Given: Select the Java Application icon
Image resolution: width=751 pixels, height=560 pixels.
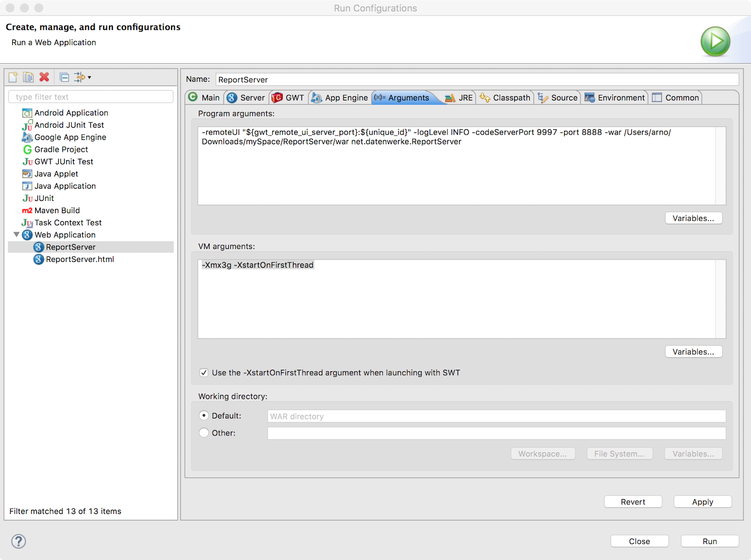Looking at the screenshot, I should click(x=27, y=186).
